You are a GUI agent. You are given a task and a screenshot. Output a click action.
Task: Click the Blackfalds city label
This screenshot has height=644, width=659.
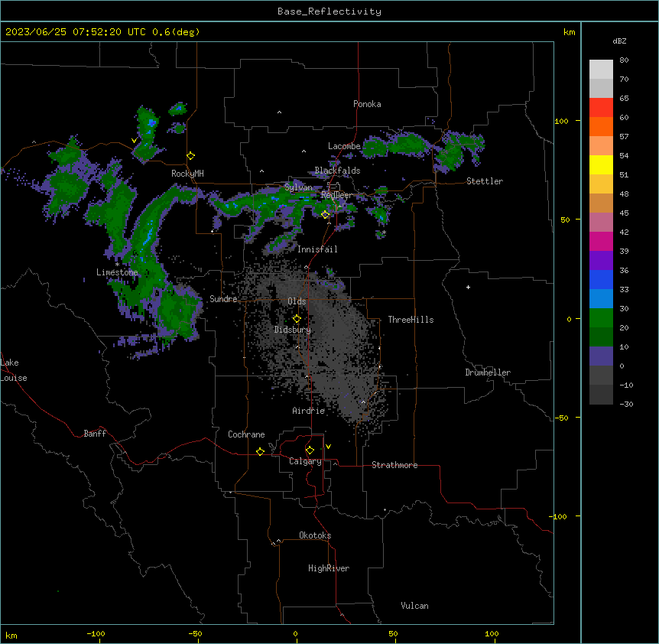337,171
